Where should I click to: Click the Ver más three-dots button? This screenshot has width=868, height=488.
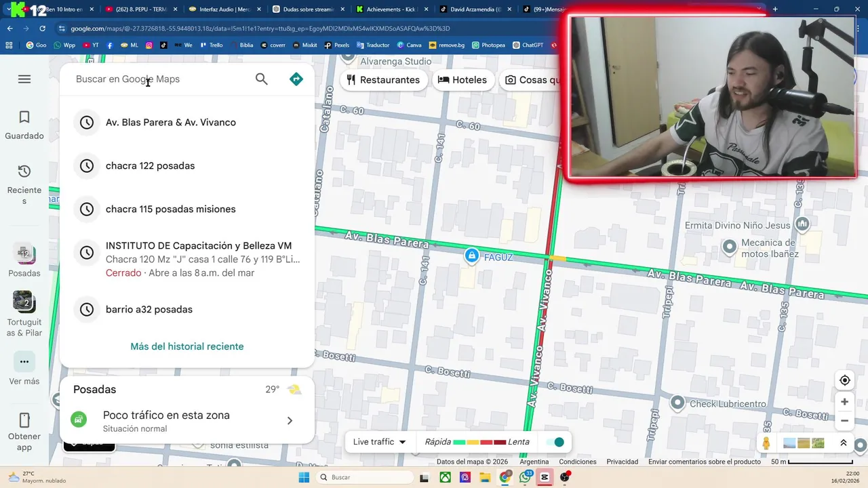[24, 361]
